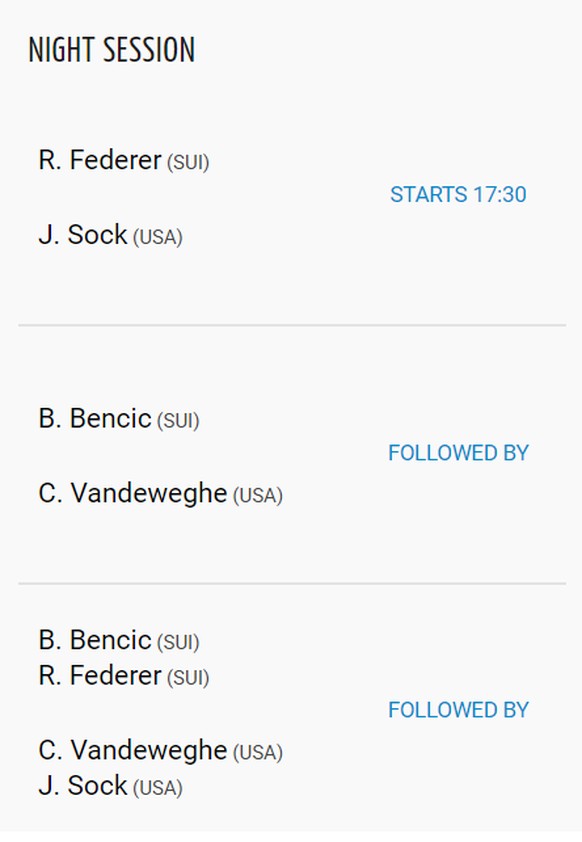Select B. Bencic in second match
582x842 pixels.
(x=95, y=418)
